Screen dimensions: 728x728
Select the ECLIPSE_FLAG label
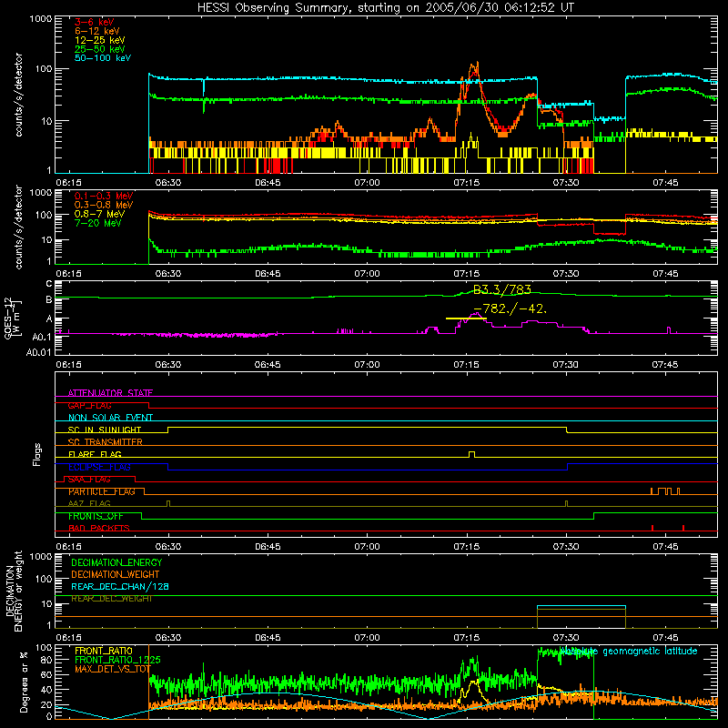(99, 467)
